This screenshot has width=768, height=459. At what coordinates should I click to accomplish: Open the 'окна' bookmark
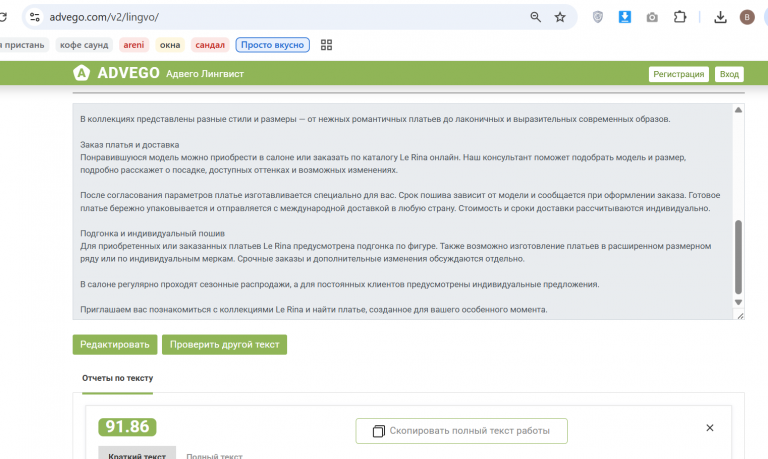pos(170,45)
